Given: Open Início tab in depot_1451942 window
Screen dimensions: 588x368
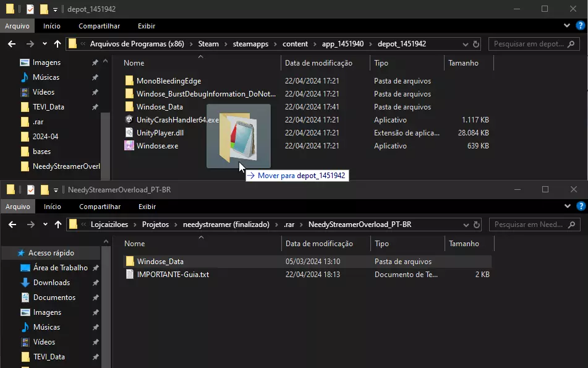Looking at the screenshot, I should (52, 26).
